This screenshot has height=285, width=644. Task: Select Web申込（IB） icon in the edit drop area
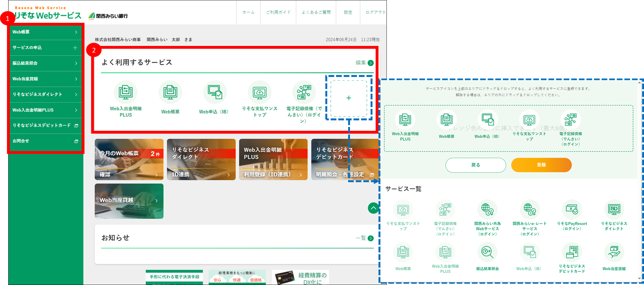pos(487,120)
